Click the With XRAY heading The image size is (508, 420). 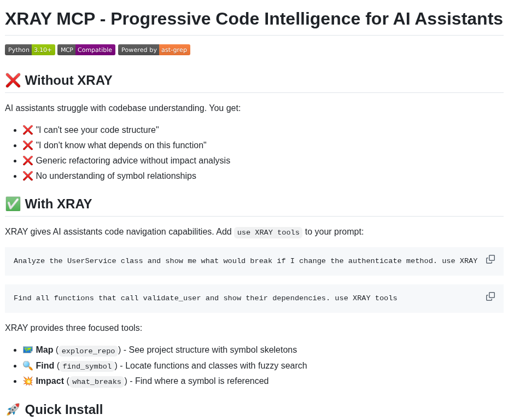point(59,204)
